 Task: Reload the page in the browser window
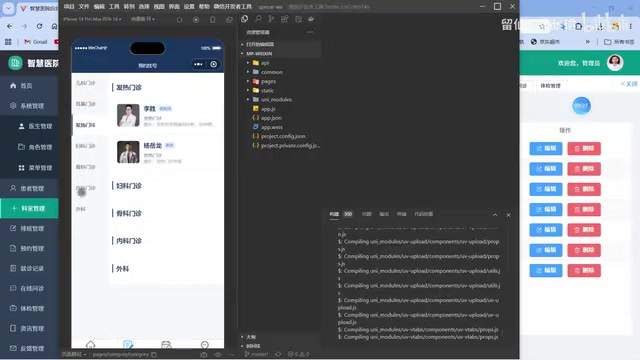pos(39,26)
